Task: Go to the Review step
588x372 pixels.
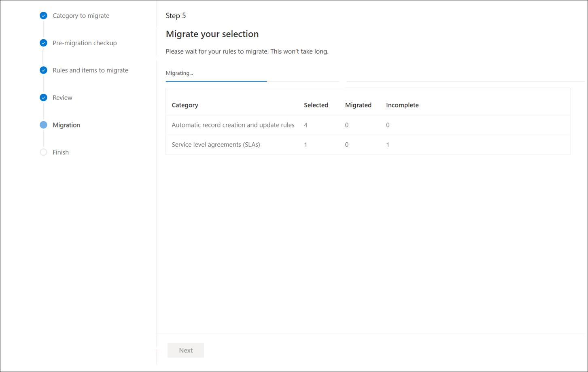Action: 62,97
